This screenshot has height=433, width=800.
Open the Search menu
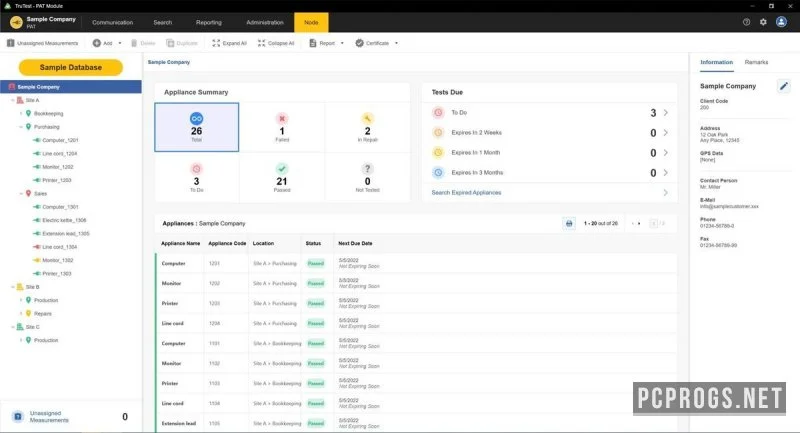pyautogui.click(x=162, y=22)
